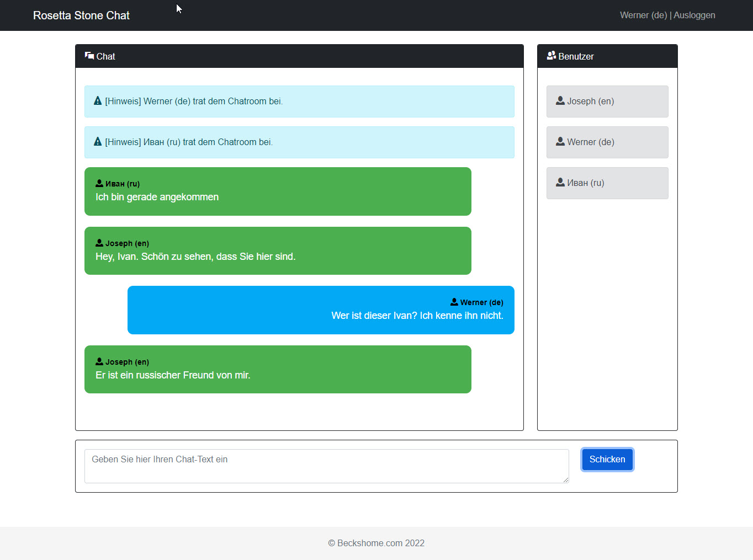Image resolution: width=753 pixels, height=560 pixels.
Task: Click the 'Benutzer' panel header label
Action: coord(576,56)
